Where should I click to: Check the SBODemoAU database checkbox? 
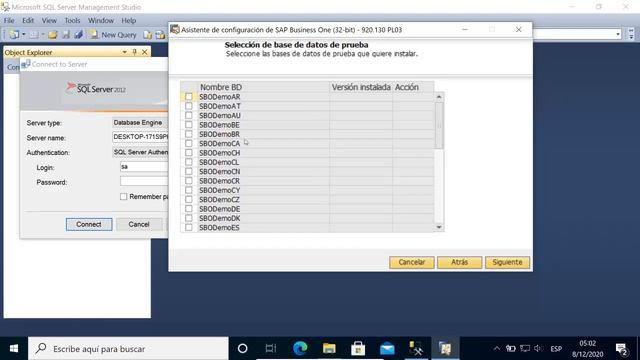click(x=189, y=116)
